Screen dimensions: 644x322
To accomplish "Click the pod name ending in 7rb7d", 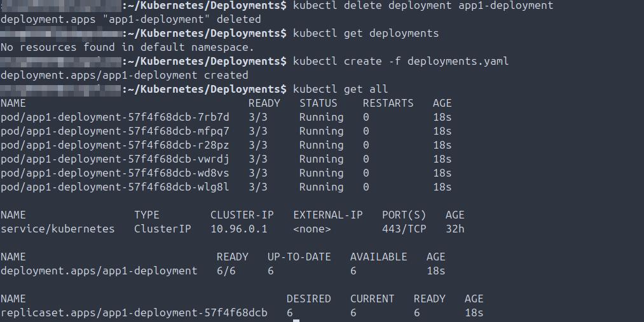I will tap(115, 117).
